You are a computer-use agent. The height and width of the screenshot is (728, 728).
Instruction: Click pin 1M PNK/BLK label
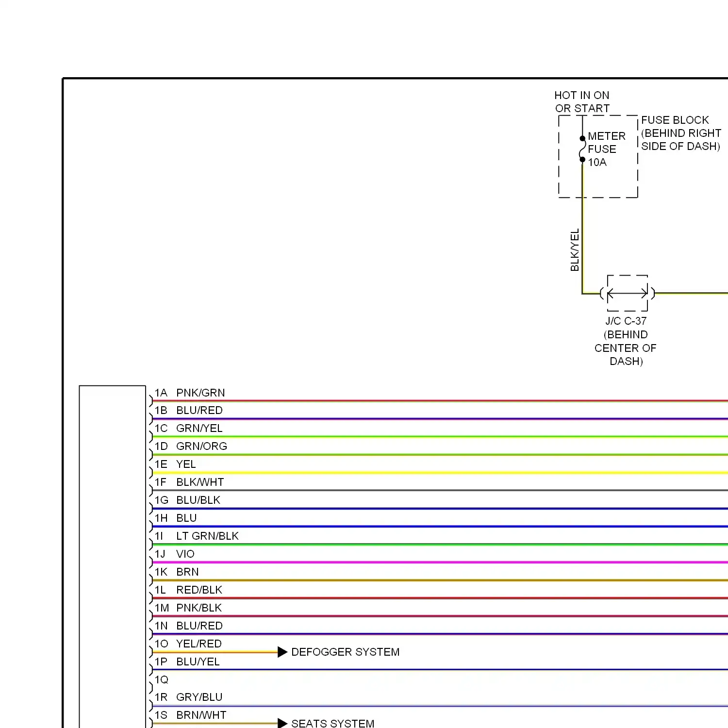click(188, 608)
